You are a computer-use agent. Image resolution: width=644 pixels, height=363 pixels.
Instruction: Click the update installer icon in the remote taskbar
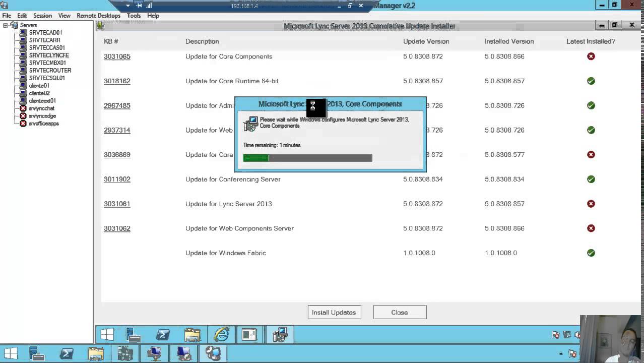(280, 335)
